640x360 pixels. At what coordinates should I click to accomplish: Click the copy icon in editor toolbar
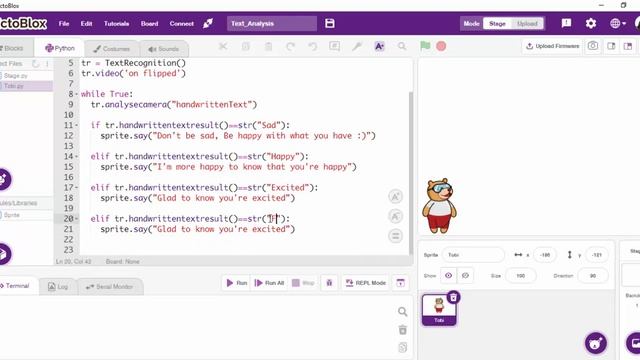[246, 46]
